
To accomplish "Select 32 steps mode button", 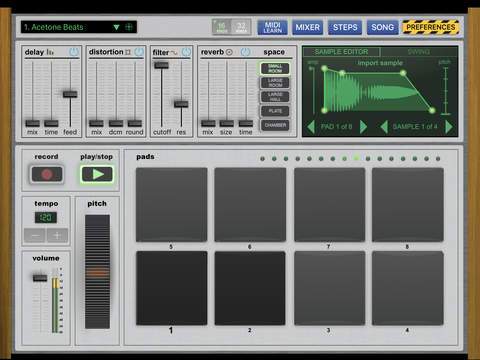I will (x=241, y=27).
